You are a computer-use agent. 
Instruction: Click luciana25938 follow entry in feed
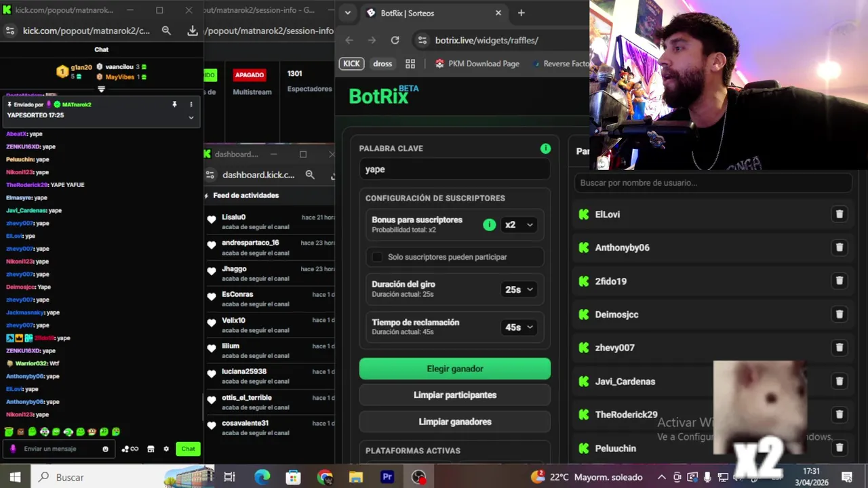coord(270,376)
